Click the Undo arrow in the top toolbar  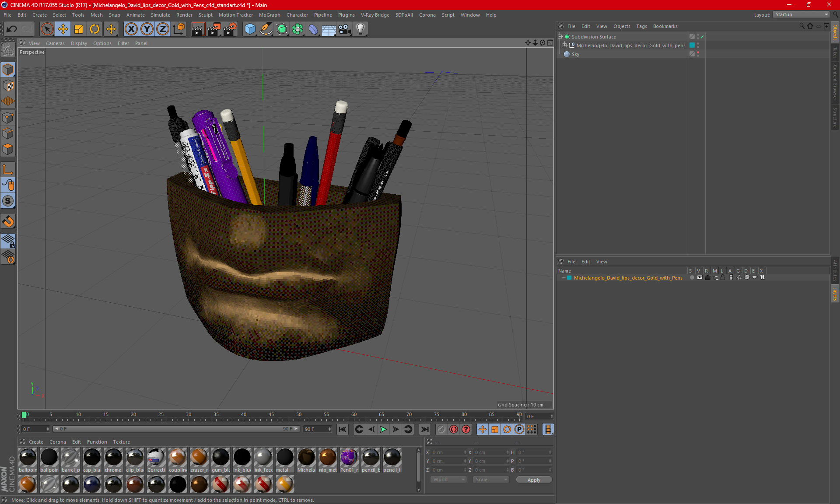click(x=12, y=29)
